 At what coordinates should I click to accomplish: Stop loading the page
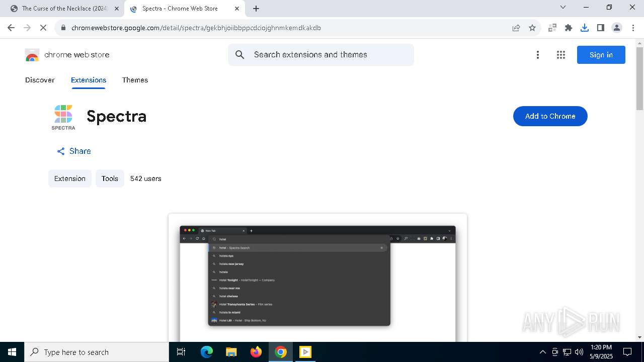43,28
